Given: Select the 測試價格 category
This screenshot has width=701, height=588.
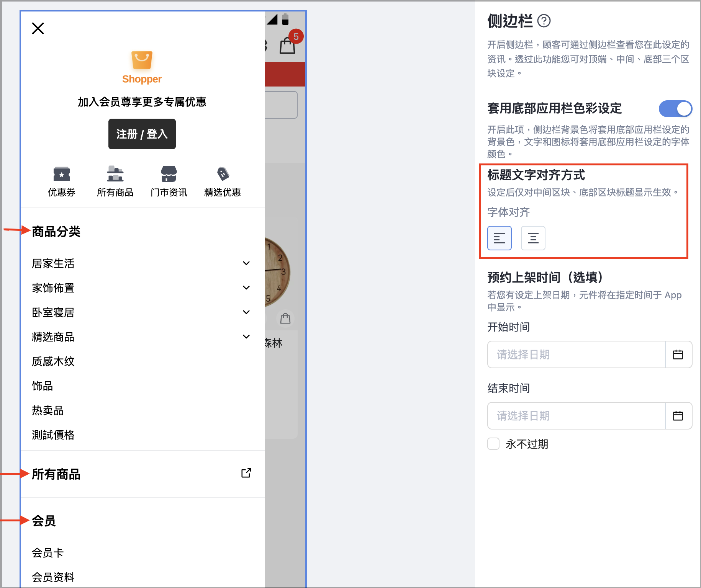Looking at the screenshot, I should (53, 435).
